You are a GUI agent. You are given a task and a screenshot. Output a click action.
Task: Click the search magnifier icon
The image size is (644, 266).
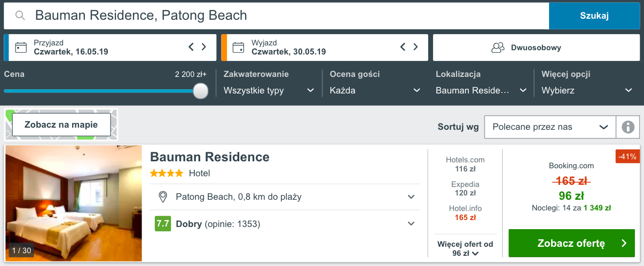(20, 15)
